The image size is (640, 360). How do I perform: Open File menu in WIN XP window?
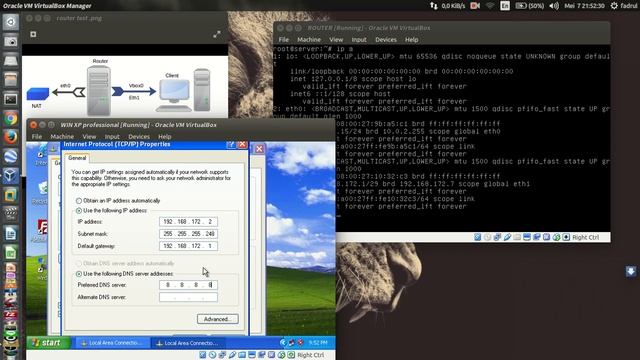37,137
